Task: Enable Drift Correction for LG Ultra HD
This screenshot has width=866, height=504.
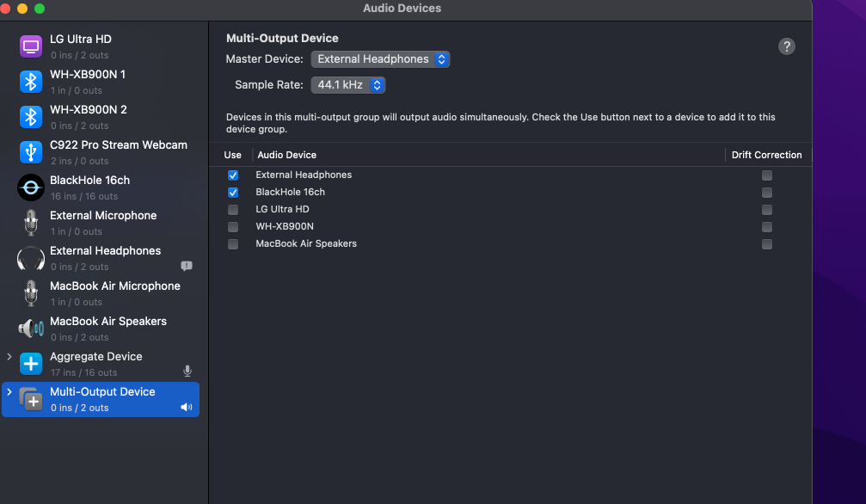Action: click(x=767, y=210)
